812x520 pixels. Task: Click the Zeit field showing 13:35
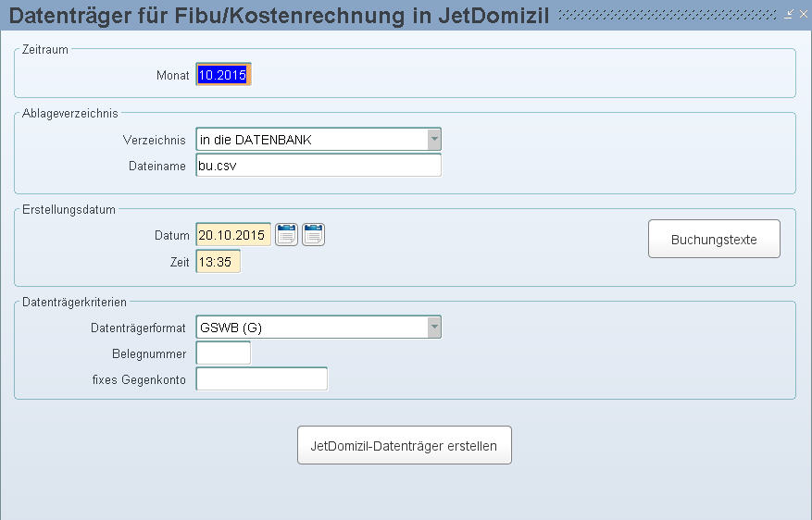point(218,262)
